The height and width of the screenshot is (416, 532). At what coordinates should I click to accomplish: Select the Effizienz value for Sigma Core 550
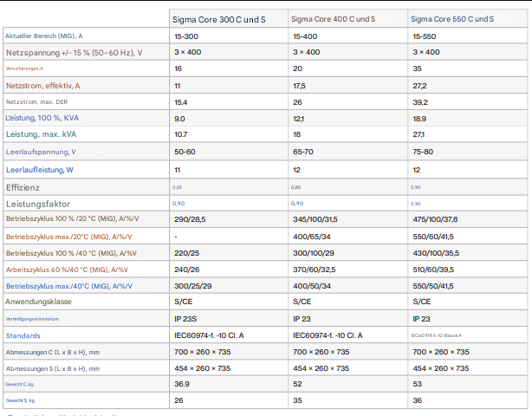point(415,187)
